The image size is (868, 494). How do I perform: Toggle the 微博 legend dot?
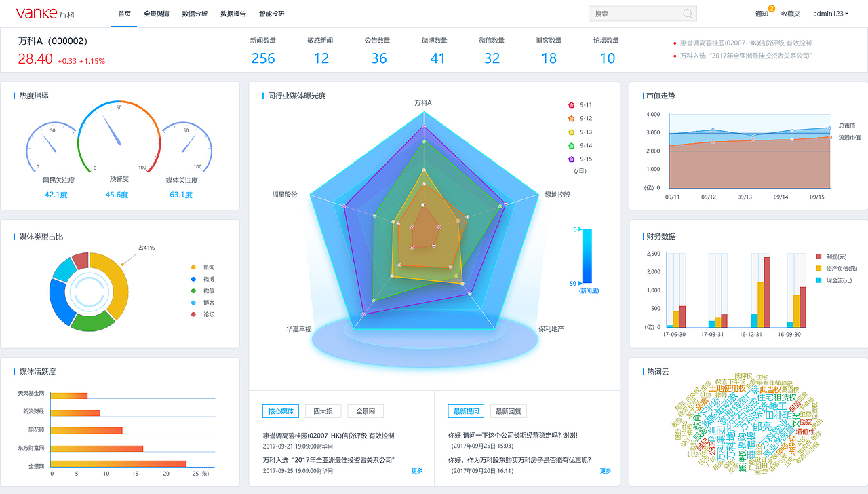pyautogui.click(x=193, y=279)
